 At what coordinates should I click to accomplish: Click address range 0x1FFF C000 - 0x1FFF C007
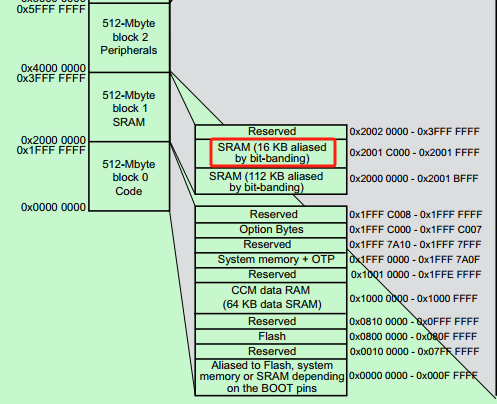point(415,230)
